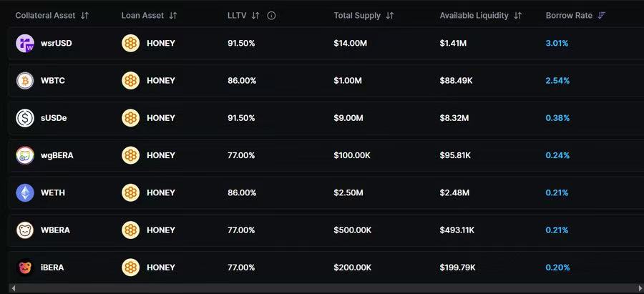Screen dimensions: 644x294
Task: Click the iBERA collateral token icon
Action: [x=25, y=268]
